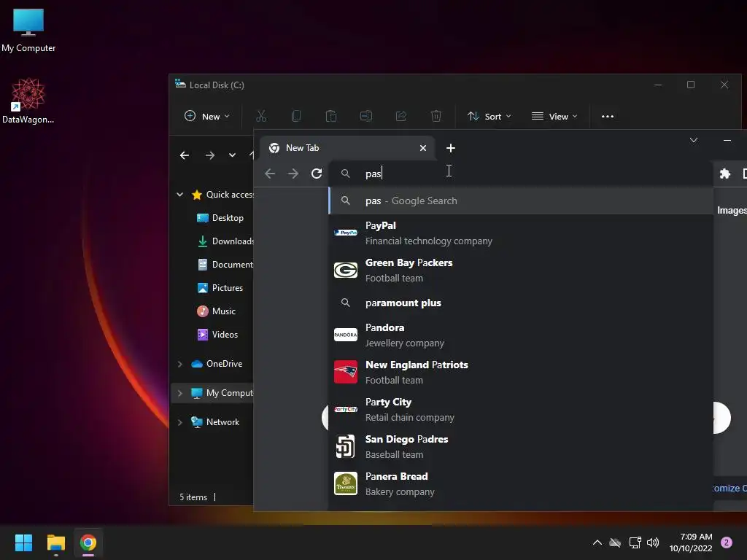Select Panera Bread suggestion
This screenshot has width=747, height=560.
coord(521,483)
